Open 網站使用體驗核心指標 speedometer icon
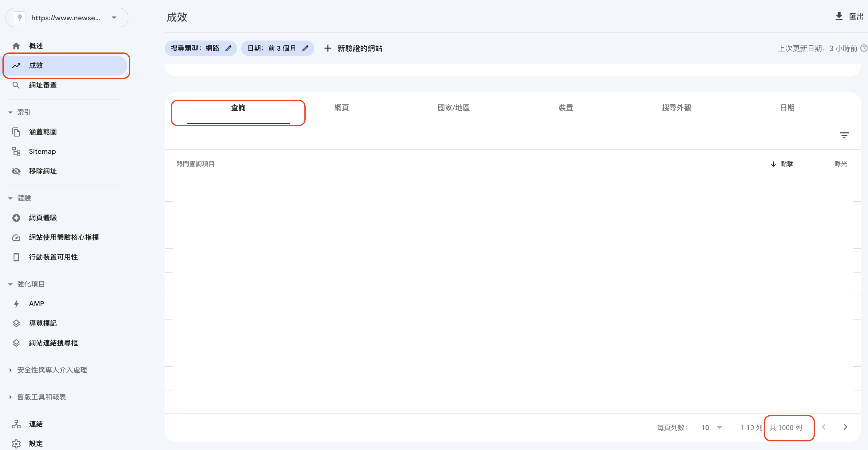868x450 pixels. 16,238
